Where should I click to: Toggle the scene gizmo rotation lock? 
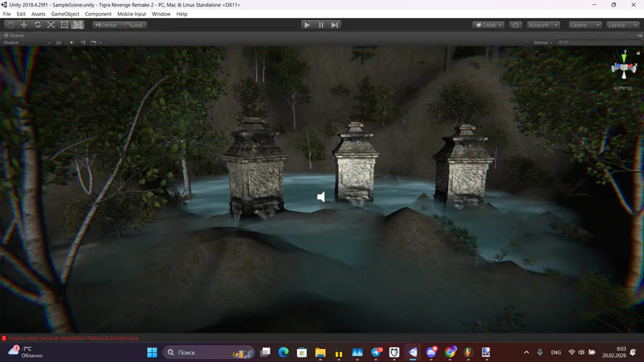[638, 52]
